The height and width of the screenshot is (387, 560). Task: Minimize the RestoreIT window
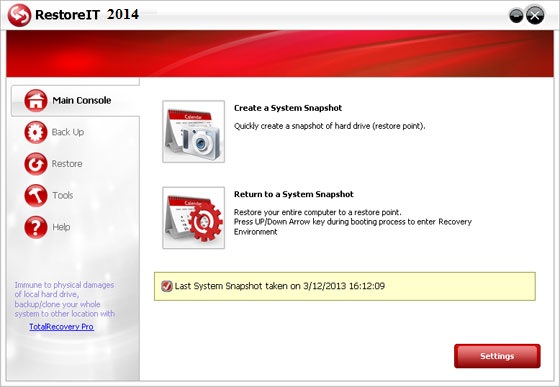click(516, 16)
